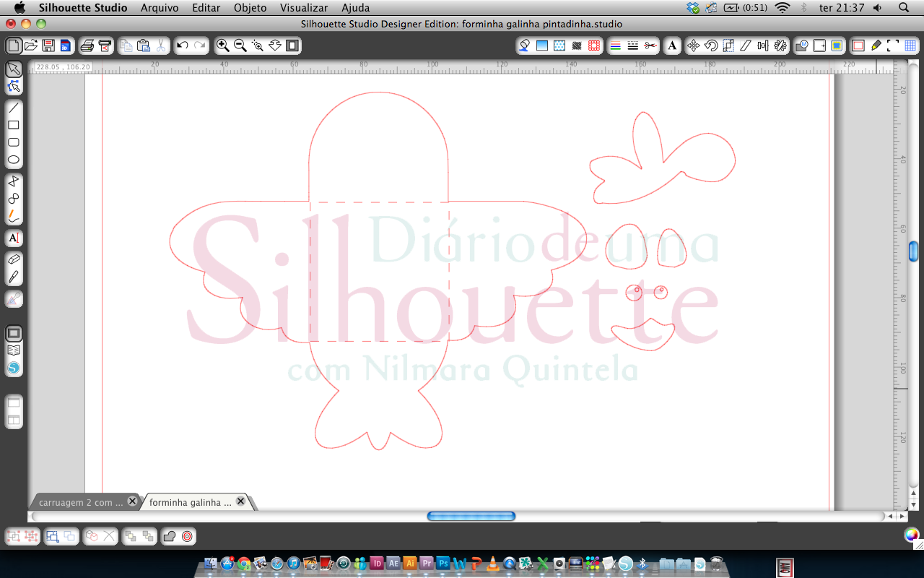924x578 pixels.
Task: Select the Text tool in left toolbar
Action: (x=14, y=238)
